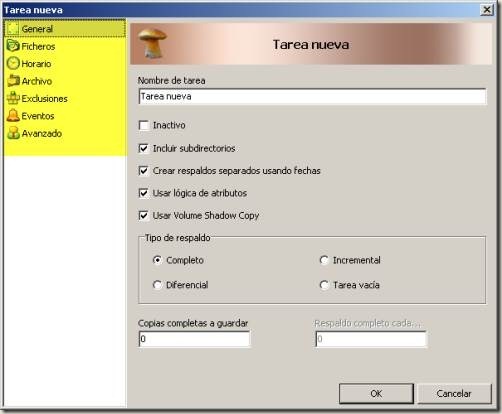Open the Eventos bell icon
The width and height of the screenshot is (502, 414).
point(13,116)
